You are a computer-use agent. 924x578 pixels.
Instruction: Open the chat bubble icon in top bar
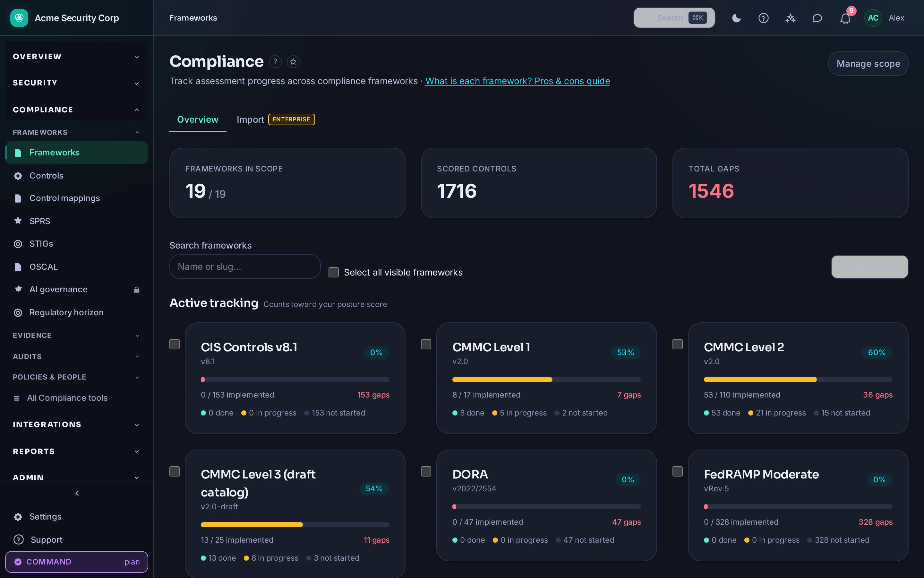tap(817, 18)
